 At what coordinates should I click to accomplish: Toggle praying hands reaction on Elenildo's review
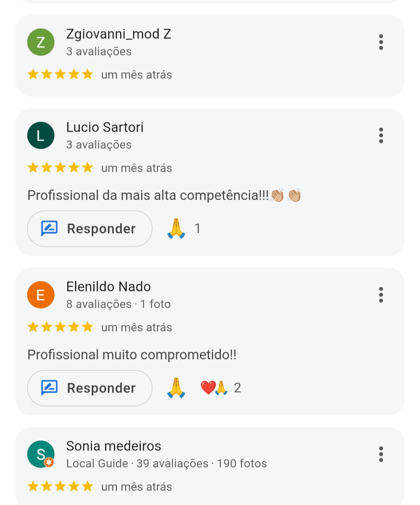coord(176,388)
